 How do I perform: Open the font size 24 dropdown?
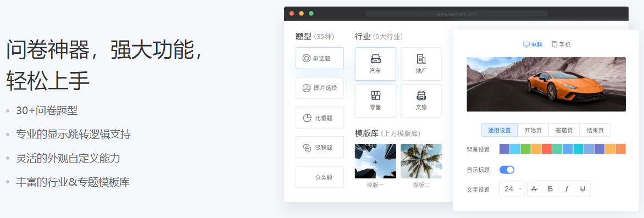coord(512,189)
